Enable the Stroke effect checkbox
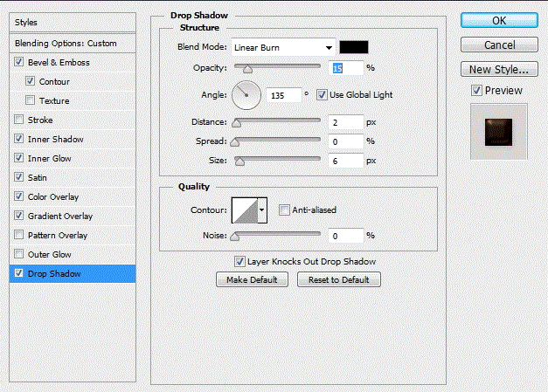The image size is (548, 392). click(20, 120)
